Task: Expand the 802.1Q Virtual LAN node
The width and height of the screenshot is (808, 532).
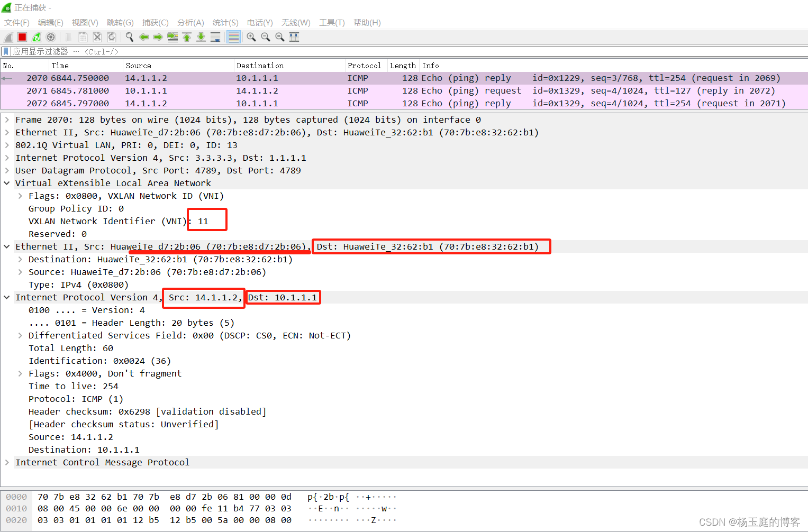Action: tap(7, 145)
